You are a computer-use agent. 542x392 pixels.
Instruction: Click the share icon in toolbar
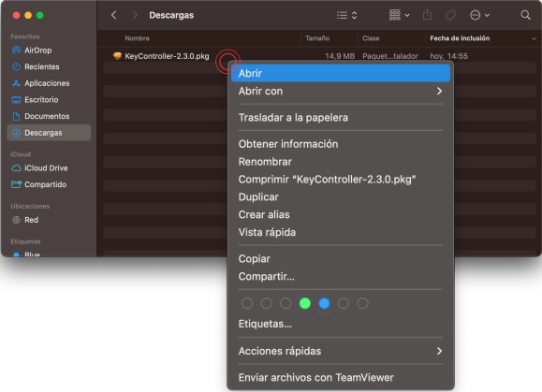pyautogui.click(x=427, y=15)
